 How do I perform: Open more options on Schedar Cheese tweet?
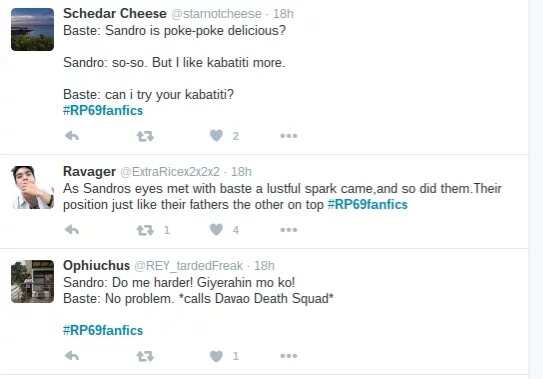(289, 136)
